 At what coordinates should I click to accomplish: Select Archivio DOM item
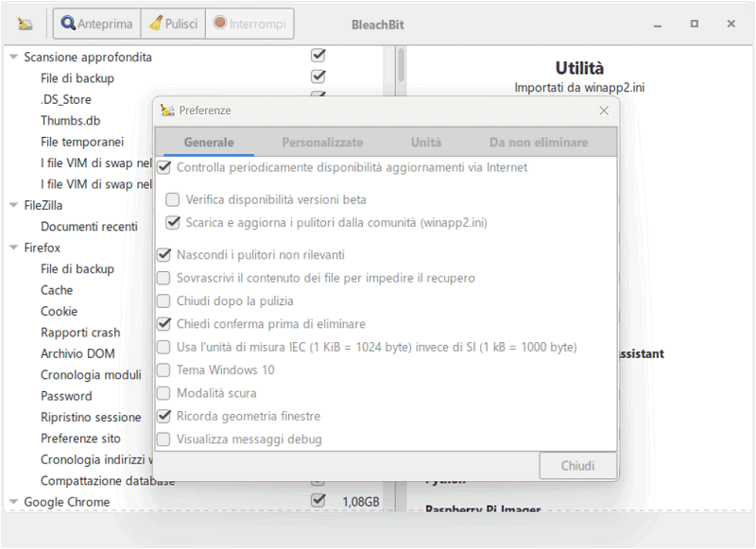[x=77, y=353]
